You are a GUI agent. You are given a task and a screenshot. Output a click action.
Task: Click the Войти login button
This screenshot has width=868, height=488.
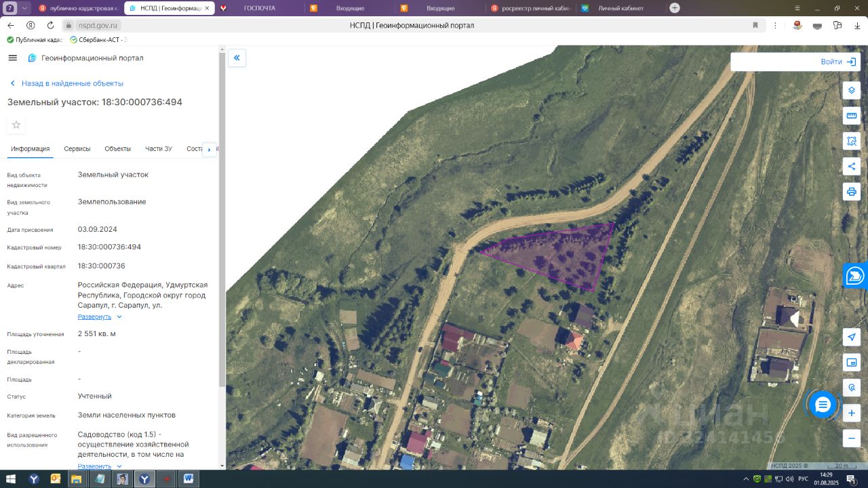coord(838,62)
